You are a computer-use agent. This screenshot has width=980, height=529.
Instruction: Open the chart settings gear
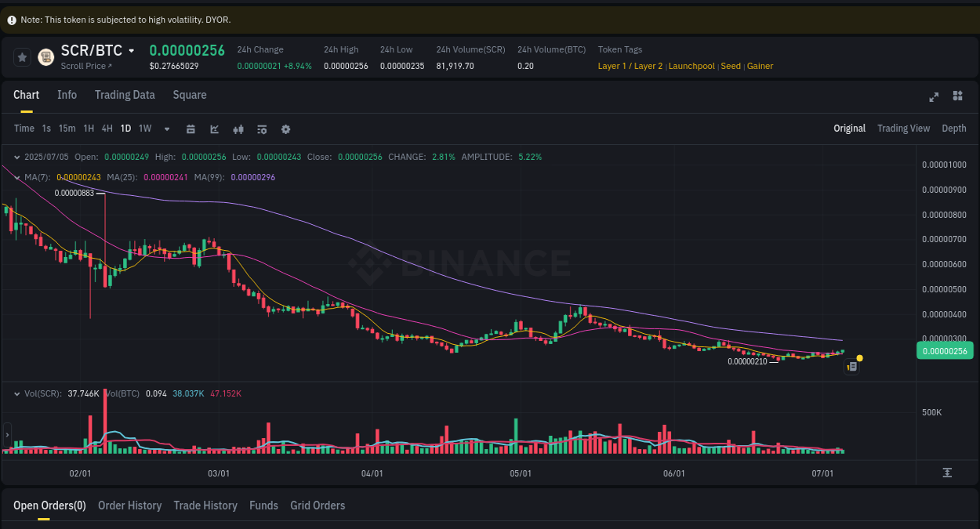pos(285,129)
